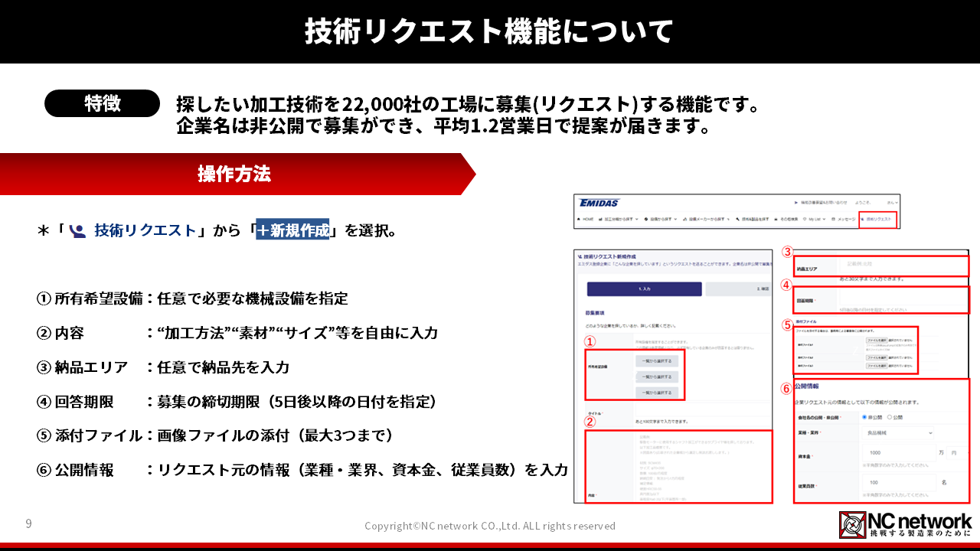Screen dimensions: 980x551
Task: Click the second 一覧から選択する equipment button
Action: pyautogui.click(x=657, y=377)
